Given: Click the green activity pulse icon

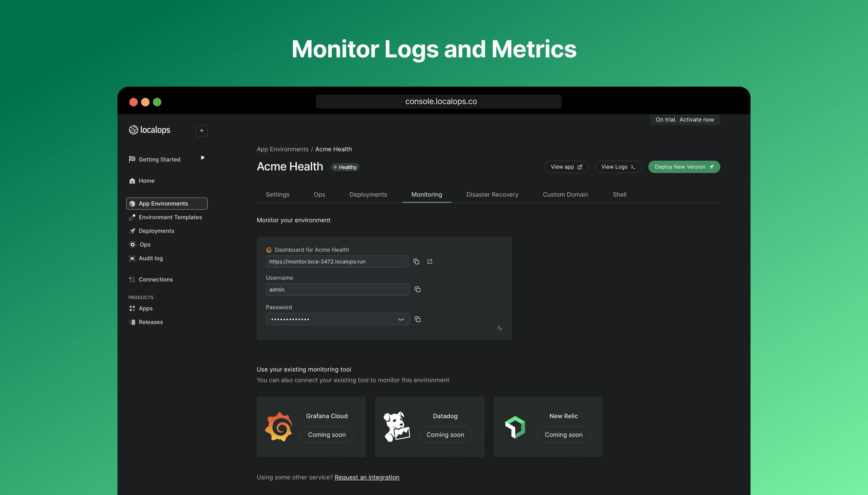Looking at the screenshot, I should coord(499,328).
